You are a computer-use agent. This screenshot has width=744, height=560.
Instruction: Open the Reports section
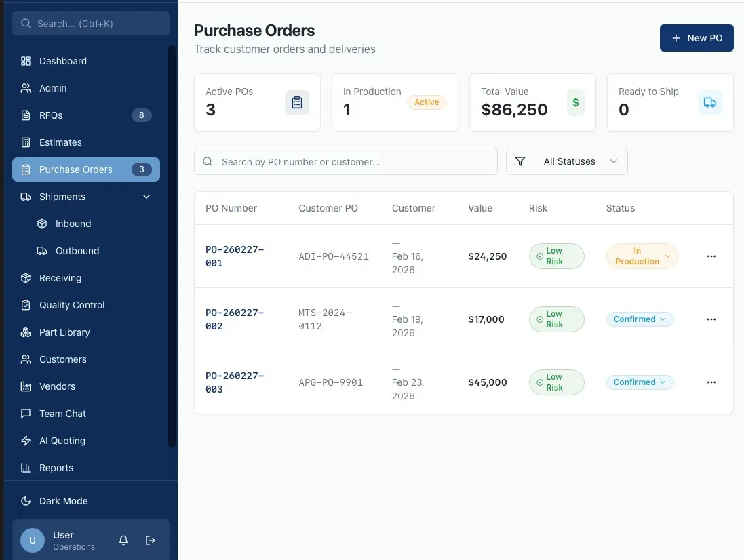pos(86,468)
